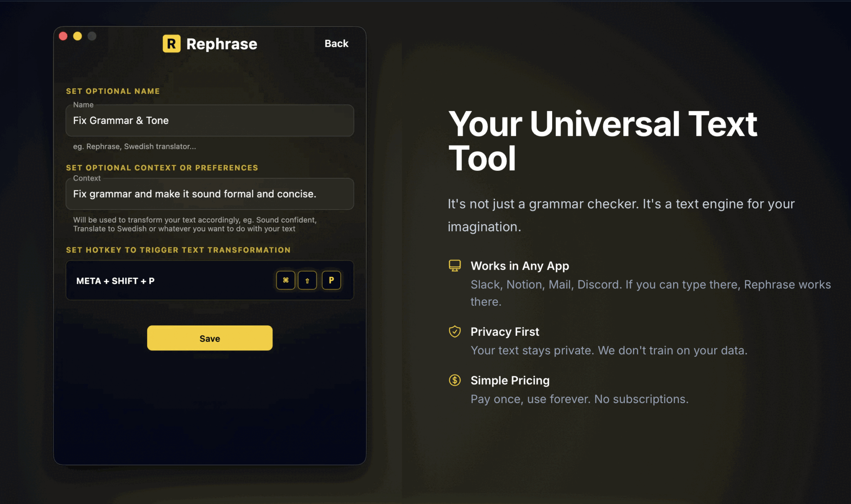Click the Name field containing Fix Grammar & Tone
Viewport: 851px width, 504px height.
(x=209, y=120)
